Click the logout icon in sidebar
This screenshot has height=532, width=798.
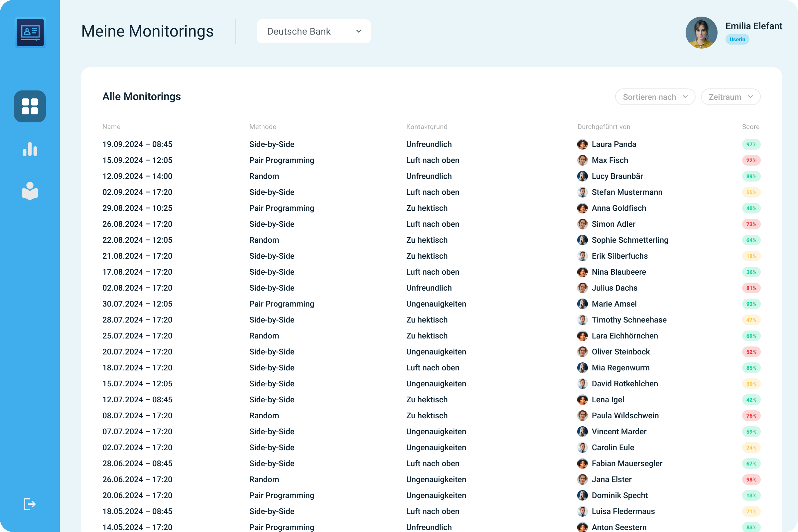tap(30, 504)
